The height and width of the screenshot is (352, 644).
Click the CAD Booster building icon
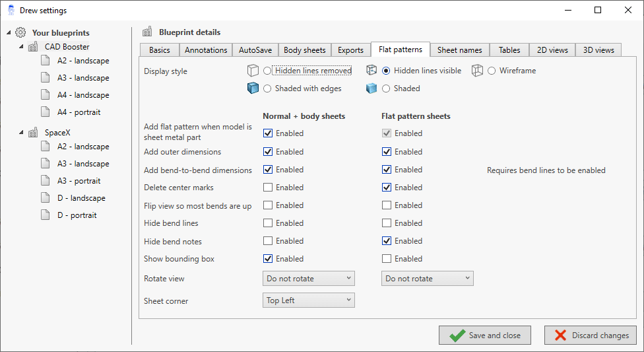[x=33, y=47]
